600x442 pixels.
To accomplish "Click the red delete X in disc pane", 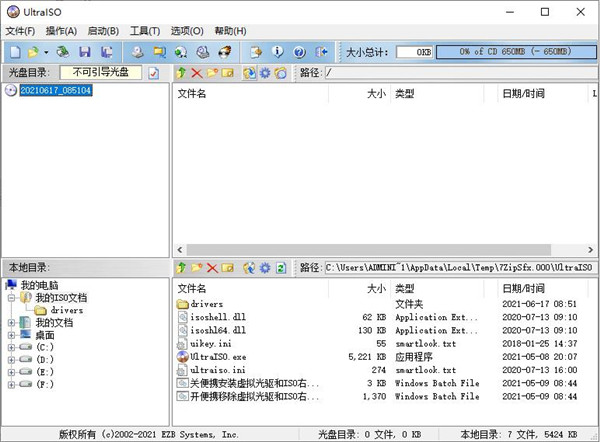I will (197, 73).
